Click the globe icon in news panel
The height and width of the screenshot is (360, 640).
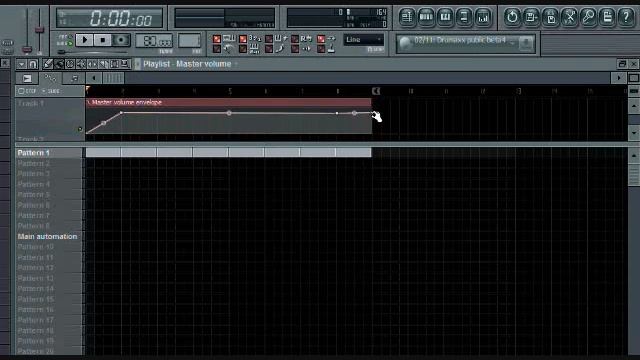[405, 43]
